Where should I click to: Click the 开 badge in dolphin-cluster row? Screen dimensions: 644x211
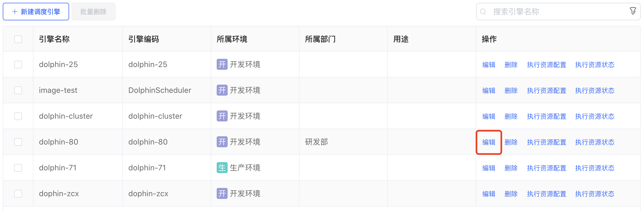pos(222,116)
